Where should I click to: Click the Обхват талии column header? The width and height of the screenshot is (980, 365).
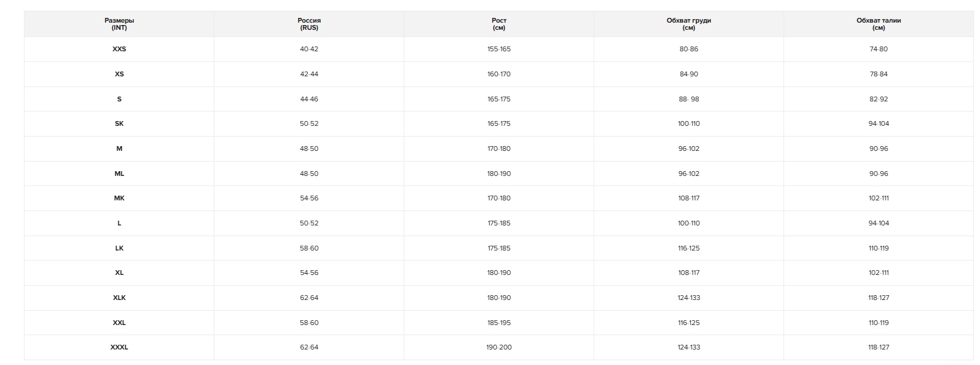pos(878,24)
